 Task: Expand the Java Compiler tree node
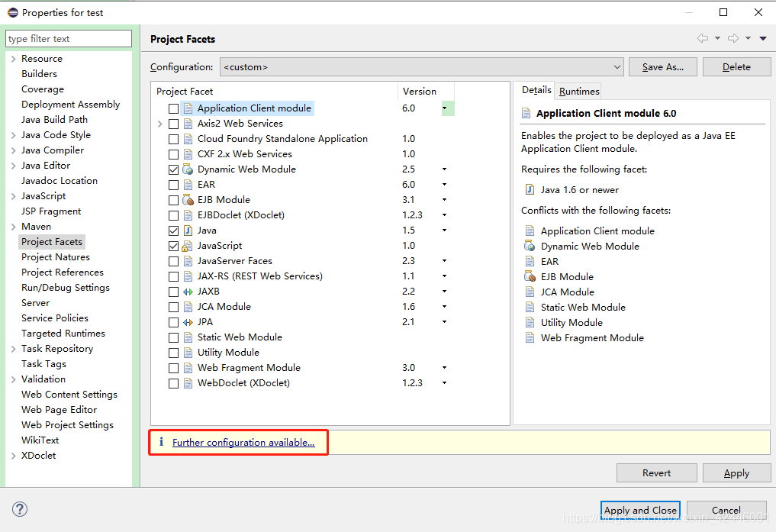pos(14,150)
